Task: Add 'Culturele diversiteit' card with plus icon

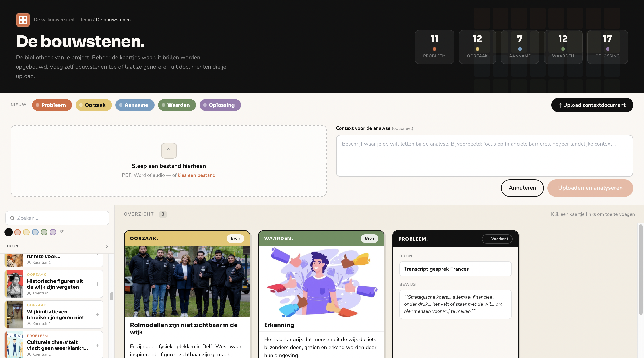Action: pos(97,345)
